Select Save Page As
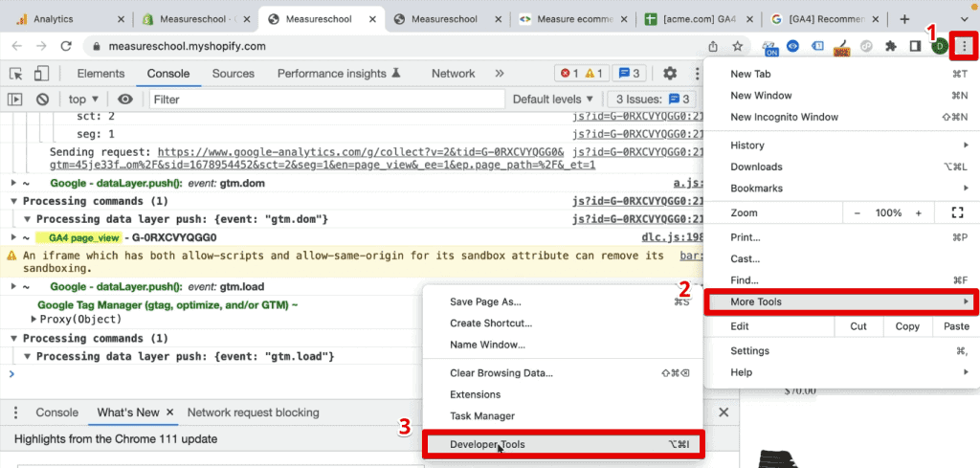980x468 pixels. coord(564,301)
